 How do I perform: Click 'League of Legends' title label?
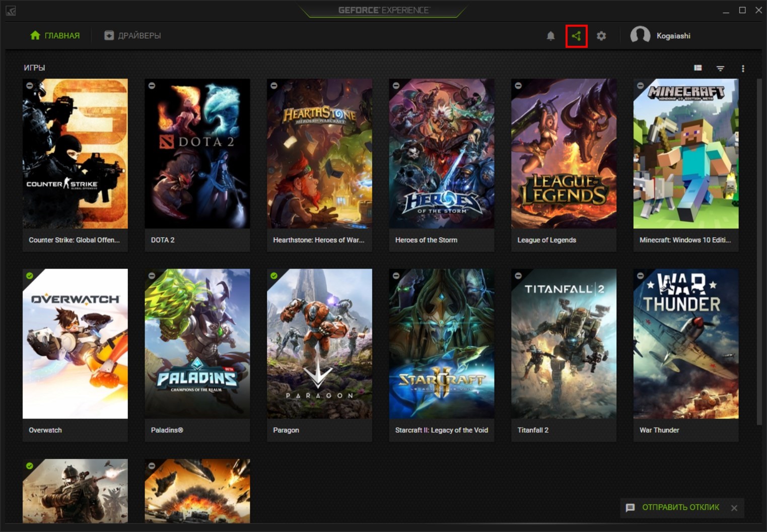pyautogui.click(x=546, y=240)
